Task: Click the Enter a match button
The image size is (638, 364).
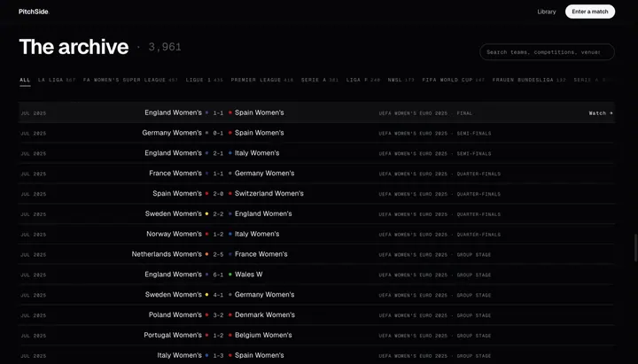Action: (x=590, y=12)
